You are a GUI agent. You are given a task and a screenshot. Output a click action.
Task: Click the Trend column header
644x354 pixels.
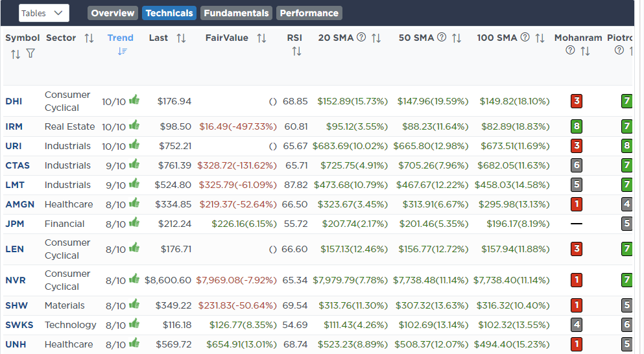click(121, 38)
